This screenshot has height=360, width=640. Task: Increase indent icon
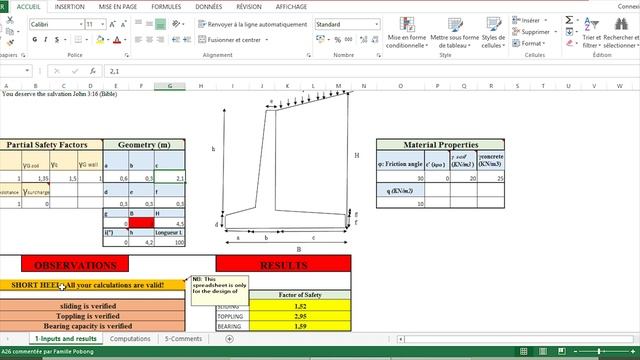(187, 40)
